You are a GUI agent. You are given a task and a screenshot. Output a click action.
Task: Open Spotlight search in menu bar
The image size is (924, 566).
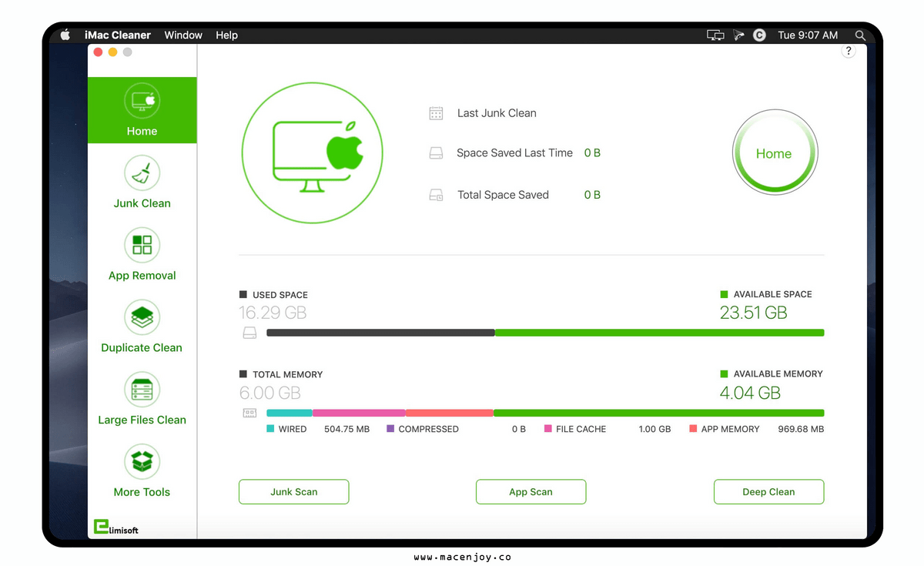(x=860, y=35)
